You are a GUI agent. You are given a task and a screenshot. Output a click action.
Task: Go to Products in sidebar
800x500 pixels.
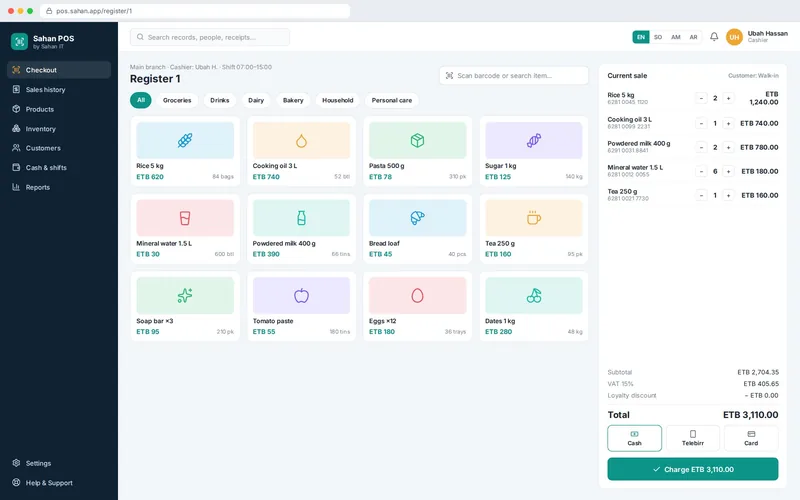click(x=59, y=109)
